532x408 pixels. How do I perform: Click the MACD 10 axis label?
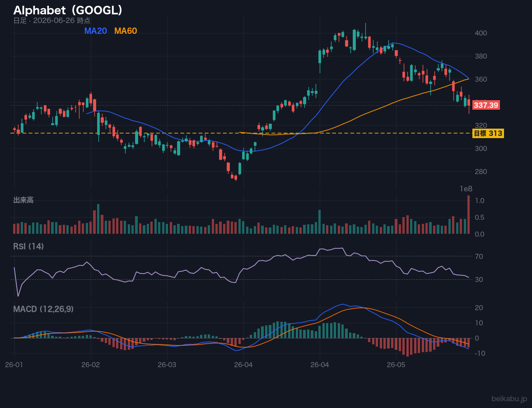479,323
